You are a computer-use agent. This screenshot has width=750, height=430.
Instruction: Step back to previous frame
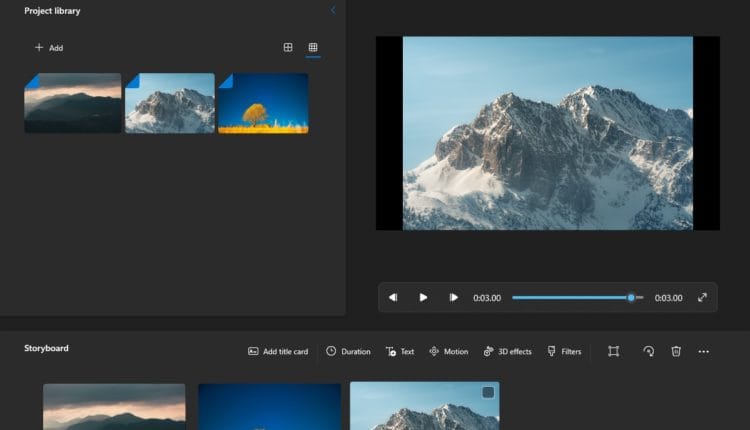pyautogui.click(x=393, y=297)
